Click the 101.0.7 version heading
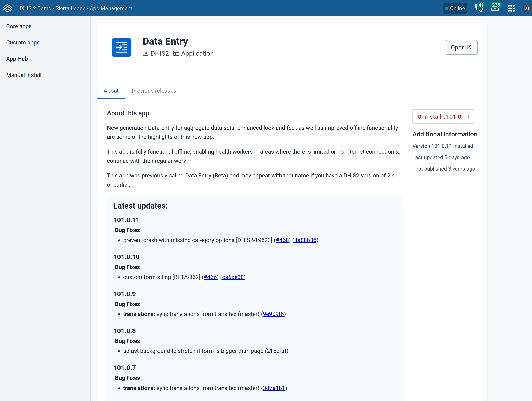 click(125, 368)
